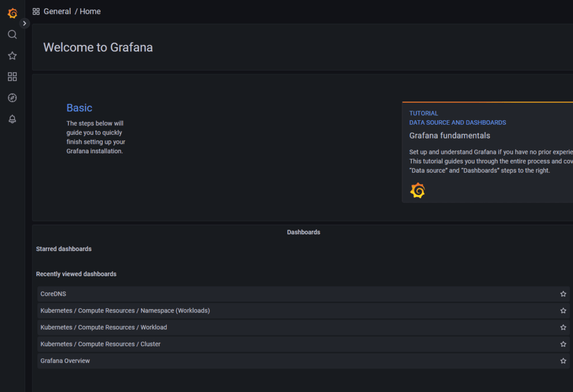
Task: Click the Welcome to Grafana title
Action: tap(98, 48)
